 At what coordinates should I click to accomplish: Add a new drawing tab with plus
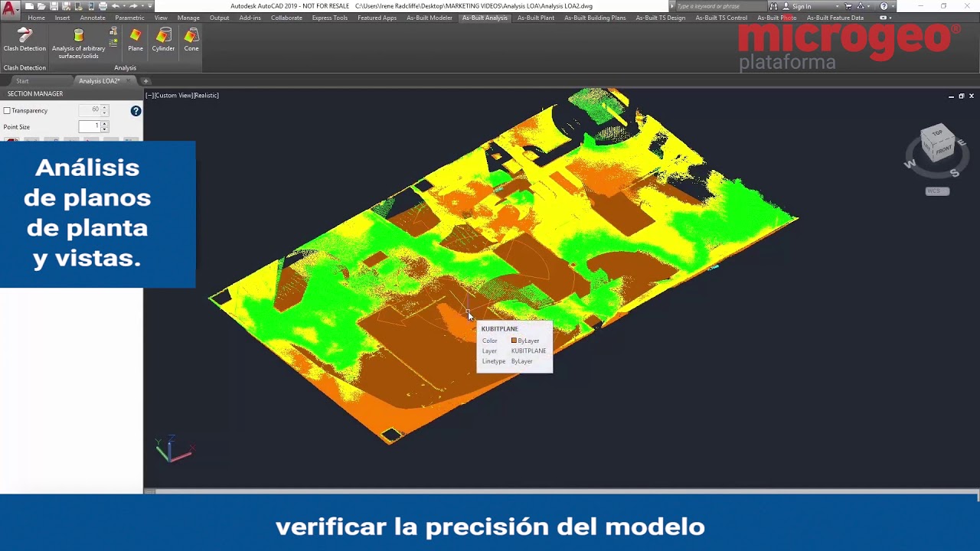[145, 81]
